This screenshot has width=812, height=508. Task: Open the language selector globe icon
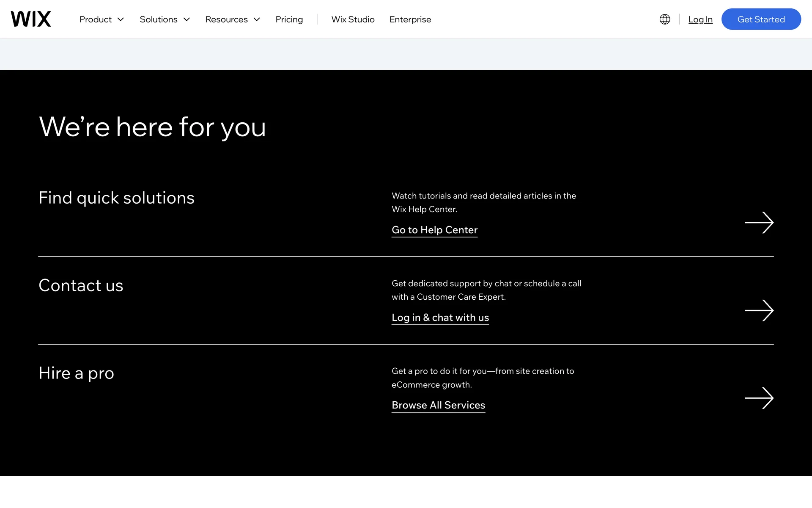pos(664,19)
